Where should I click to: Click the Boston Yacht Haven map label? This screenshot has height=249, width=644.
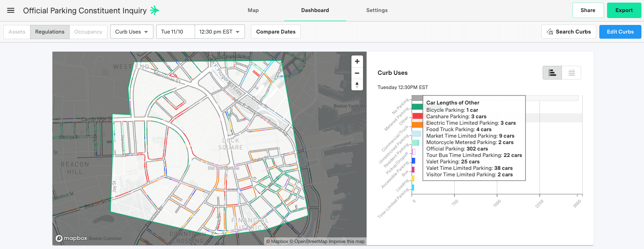tap(350, 106)
